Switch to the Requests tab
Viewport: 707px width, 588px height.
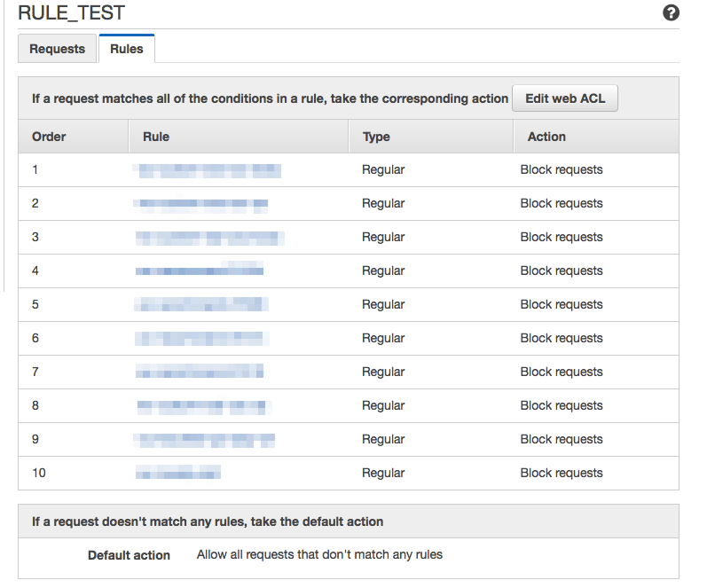58,49
